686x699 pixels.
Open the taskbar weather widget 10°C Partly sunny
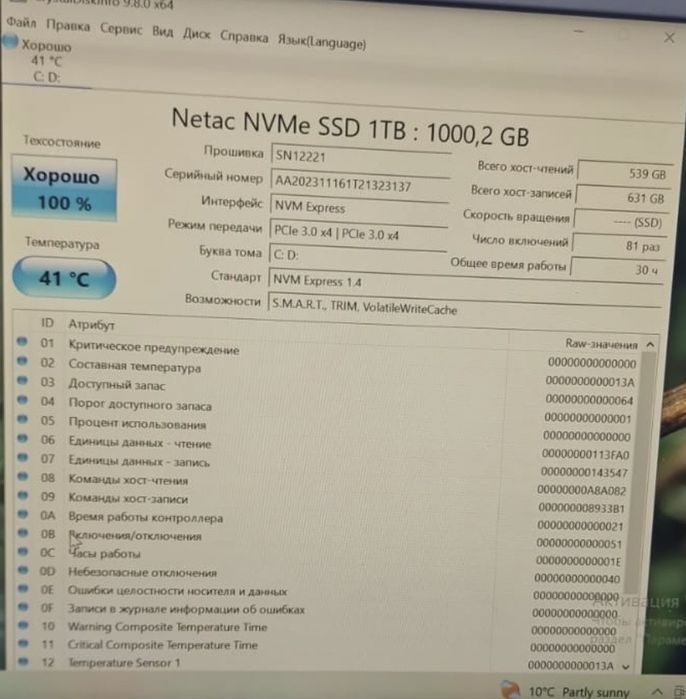tap(565, 691)
